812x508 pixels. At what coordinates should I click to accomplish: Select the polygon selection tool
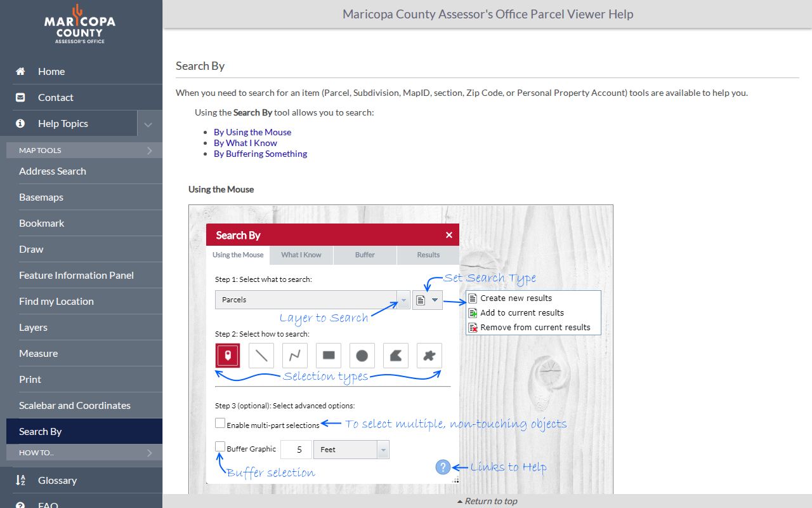coord(396,356)
